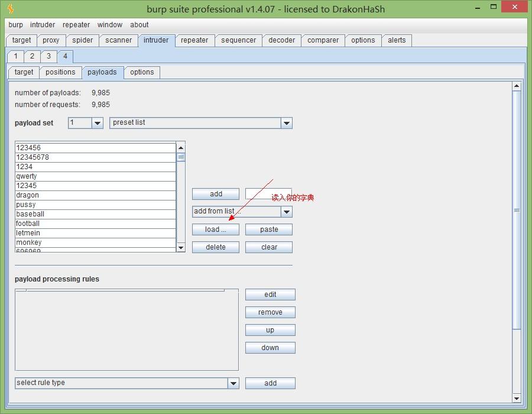
Task: Click the main vertical scrollbar thumb
Action: click(x=516, y=210)
